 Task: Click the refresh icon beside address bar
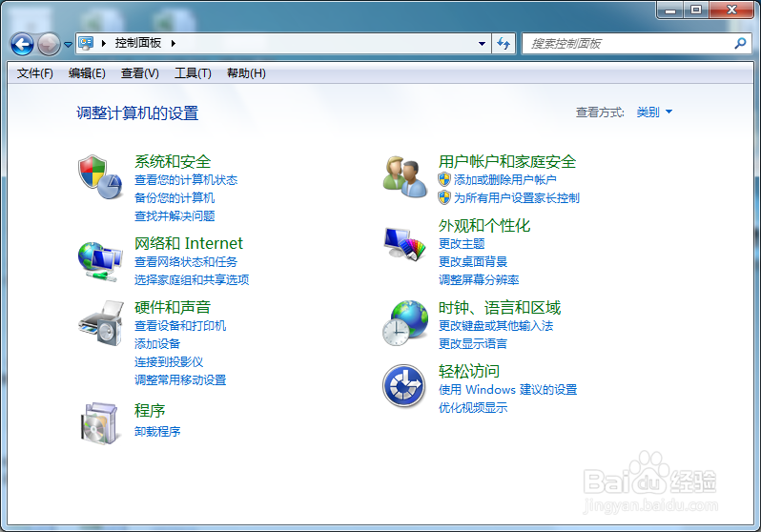coord(504,44)
